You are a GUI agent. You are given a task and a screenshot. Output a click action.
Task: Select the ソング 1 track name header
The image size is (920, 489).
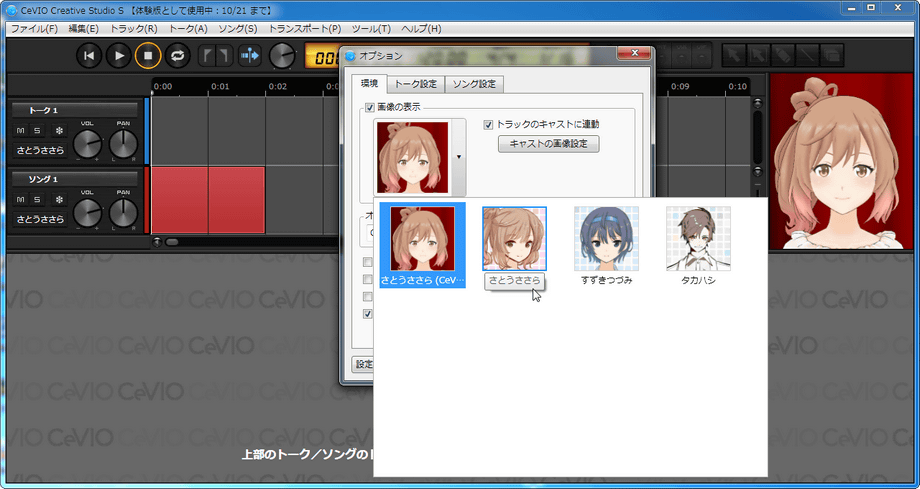coord(75,179)
